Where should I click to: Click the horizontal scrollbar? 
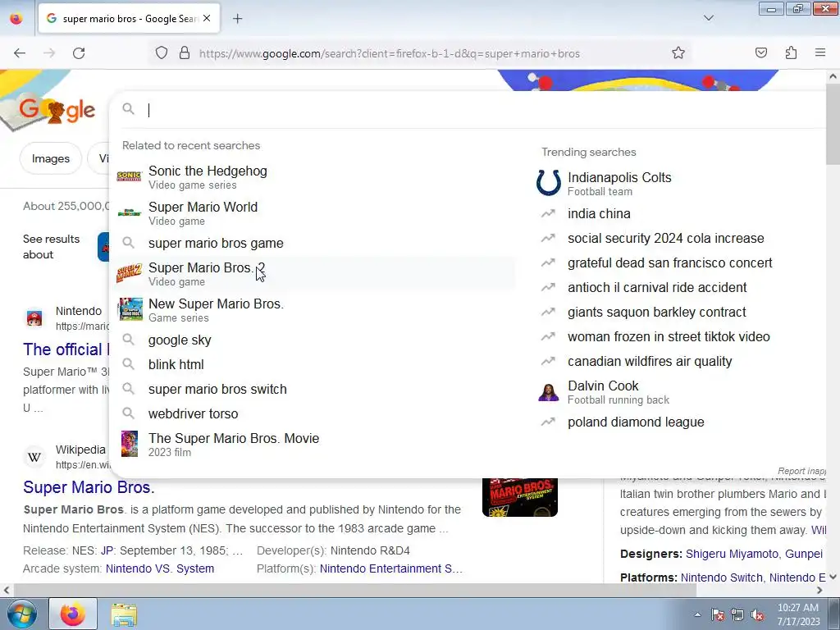pyautogui.click(x=354, y=591)
